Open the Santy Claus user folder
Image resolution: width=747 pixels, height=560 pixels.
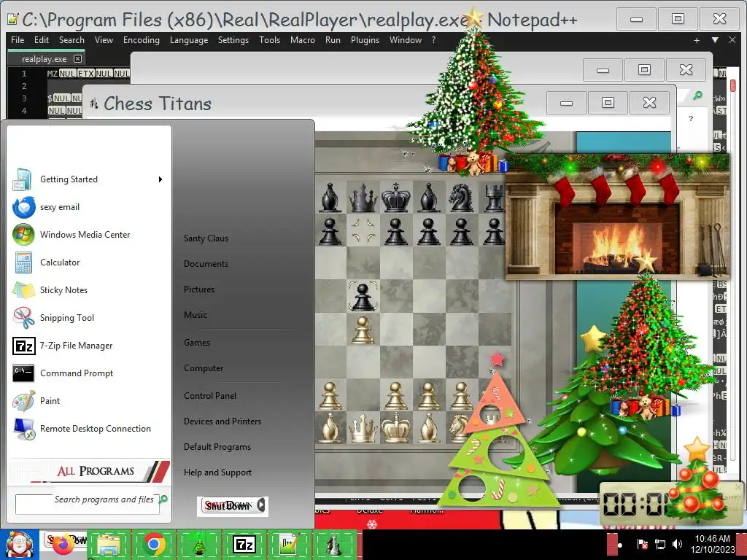[x=206, y=238]
